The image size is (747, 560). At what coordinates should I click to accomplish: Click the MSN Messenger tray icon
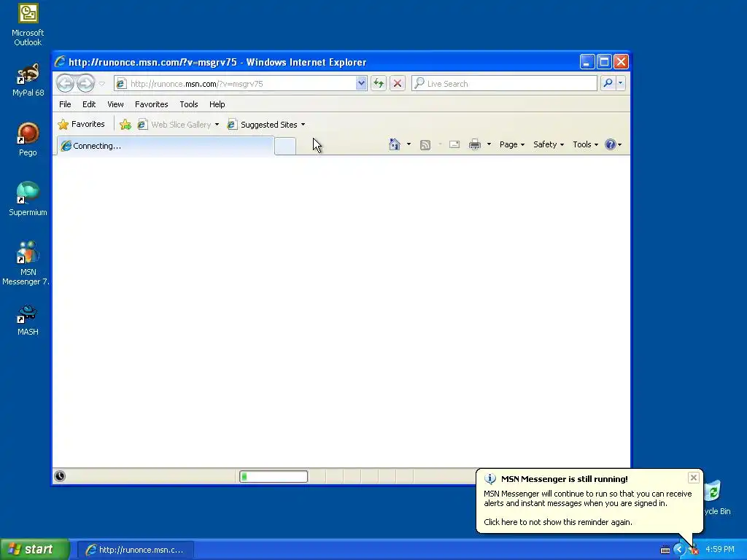tap(694, 550)
